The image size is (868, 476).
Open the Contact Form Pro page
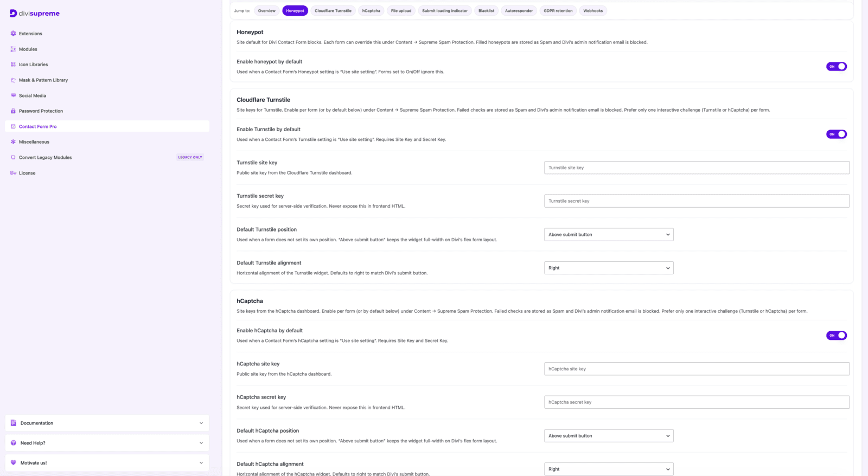point(107,126)
